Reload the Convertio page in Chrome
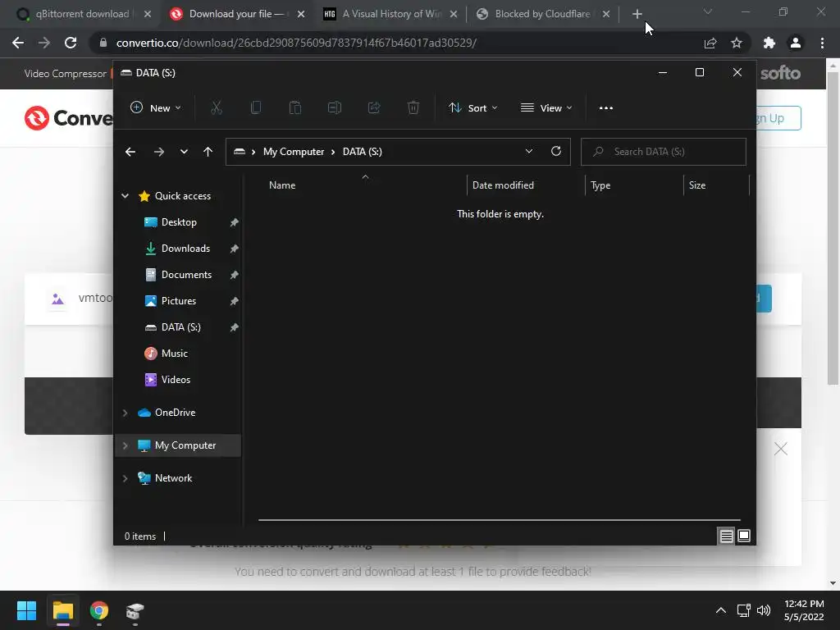 (x=71, y=43)
